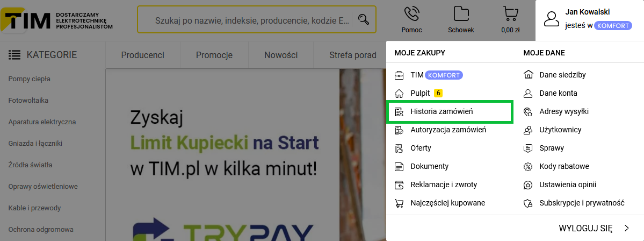Click the Limit Kupiecki promo banner
Viewport: 644px width, 241px height.
pos(245,155)
